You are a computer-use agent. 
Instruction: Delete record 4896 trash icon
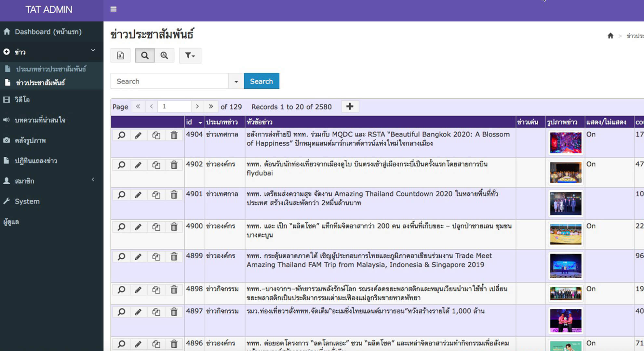coord(174,344)
